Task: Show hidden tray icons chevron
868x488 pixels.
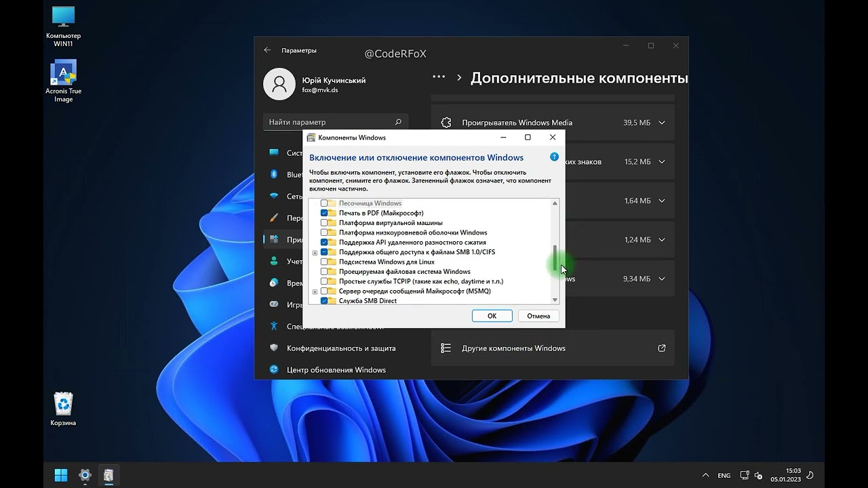Action: [x=706, y=475]
